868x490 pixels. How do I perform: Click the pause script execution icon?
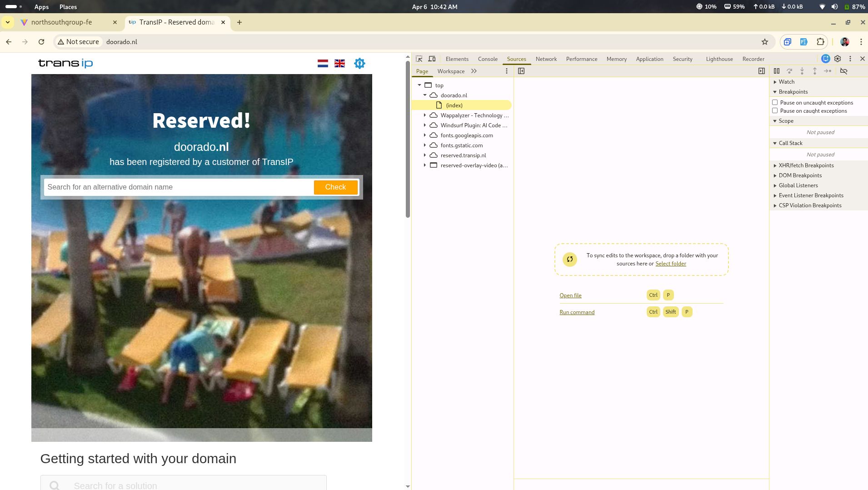(x=777, y=71)
